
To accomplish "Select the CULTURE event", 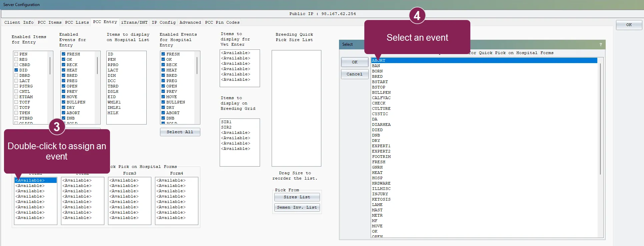I will point(381,108).
